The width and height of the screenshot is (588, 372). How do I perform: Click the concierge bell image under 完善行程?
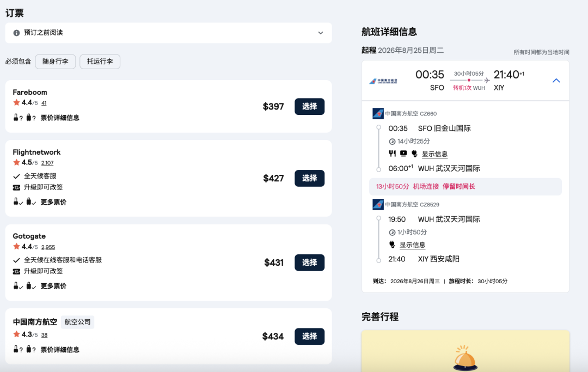465,358
